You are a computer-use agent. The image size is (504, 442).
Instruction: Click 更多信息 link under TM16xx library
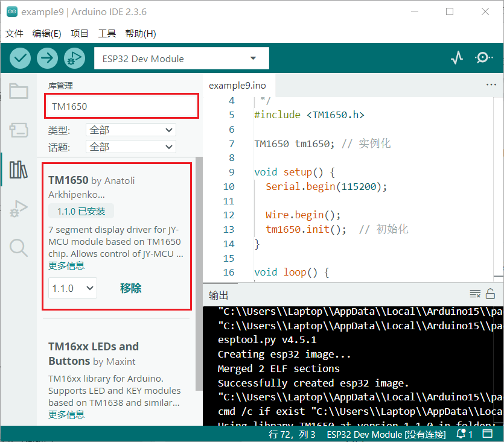pyautogui.click(x=66, y=414)
